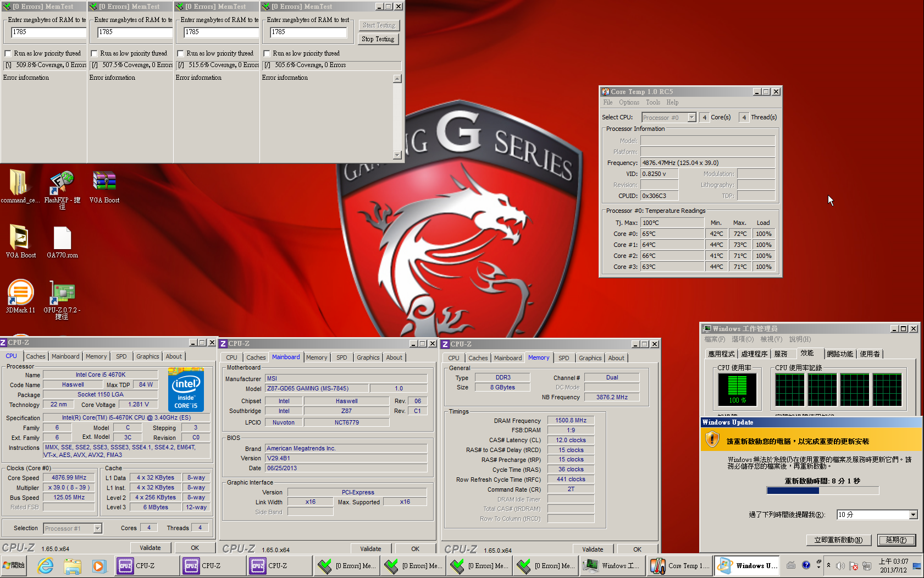Open the 應用程式 tab in Task Manager
The width and height of the screenshot is (924, 578).
[721, 354]
